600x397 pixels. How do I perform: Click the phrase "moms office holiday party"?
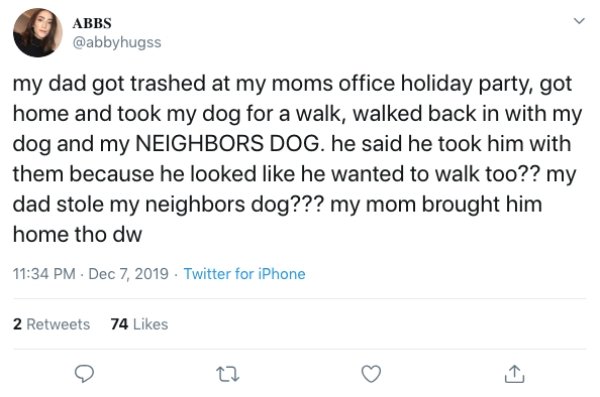pos(401,84)
